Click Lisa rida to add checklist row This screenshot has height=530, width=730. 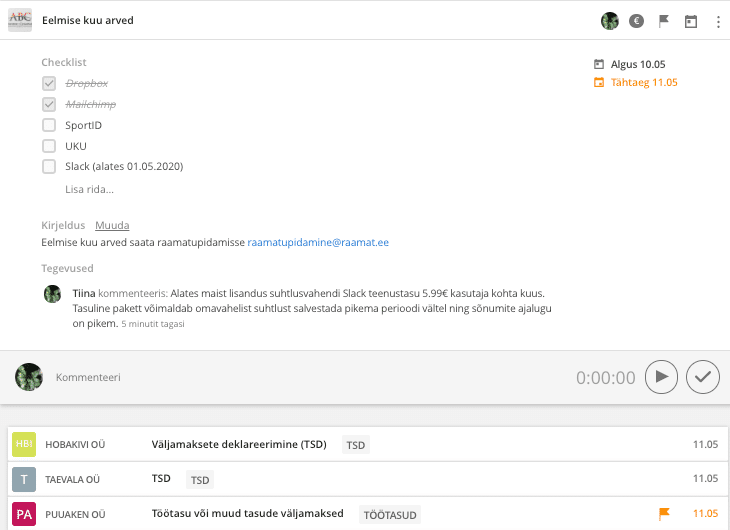[x=89, y=189]
